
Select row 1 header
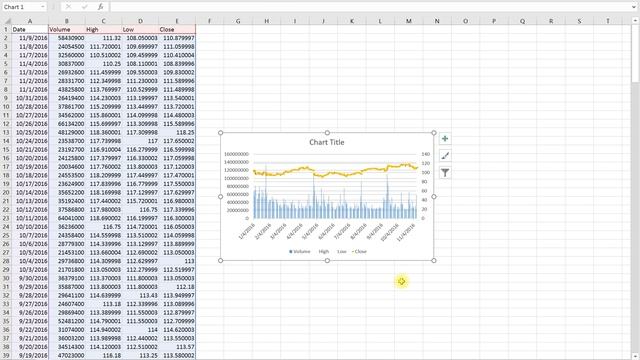(x=6, y=29)
